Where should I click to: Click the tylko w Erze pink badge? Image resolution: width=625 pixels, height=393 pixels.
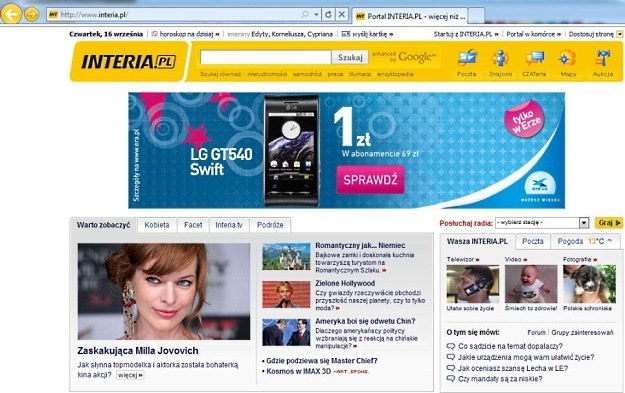[x=524, y=119]
